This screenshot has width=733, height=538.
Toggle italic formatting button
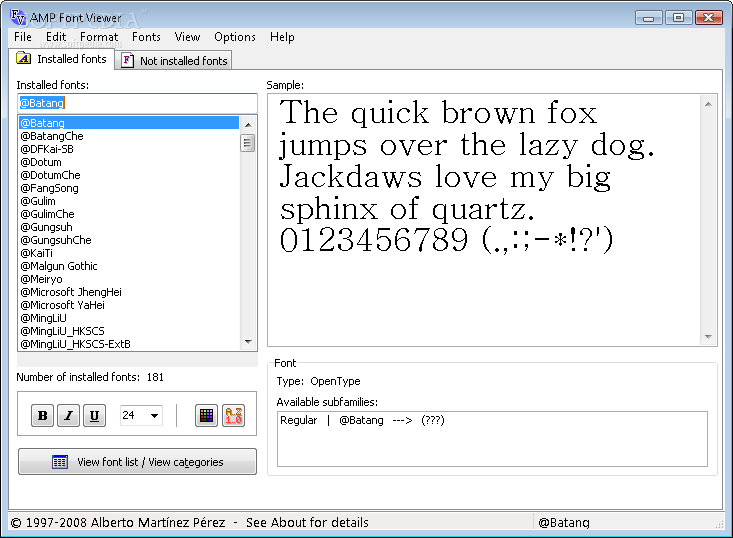[68, 416]
